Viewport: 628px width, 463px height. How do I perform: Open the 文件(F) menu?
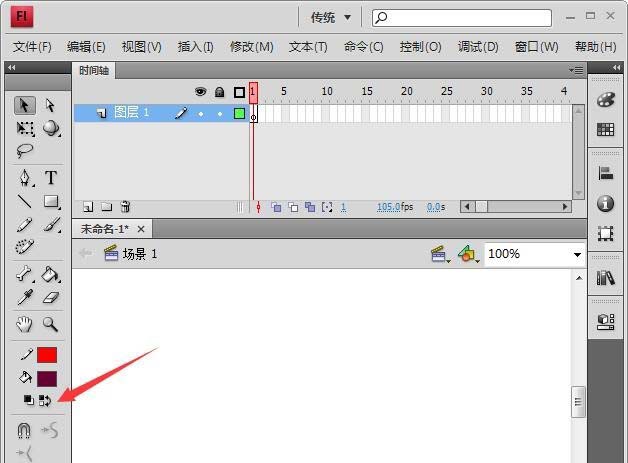(x=32, y=47)
